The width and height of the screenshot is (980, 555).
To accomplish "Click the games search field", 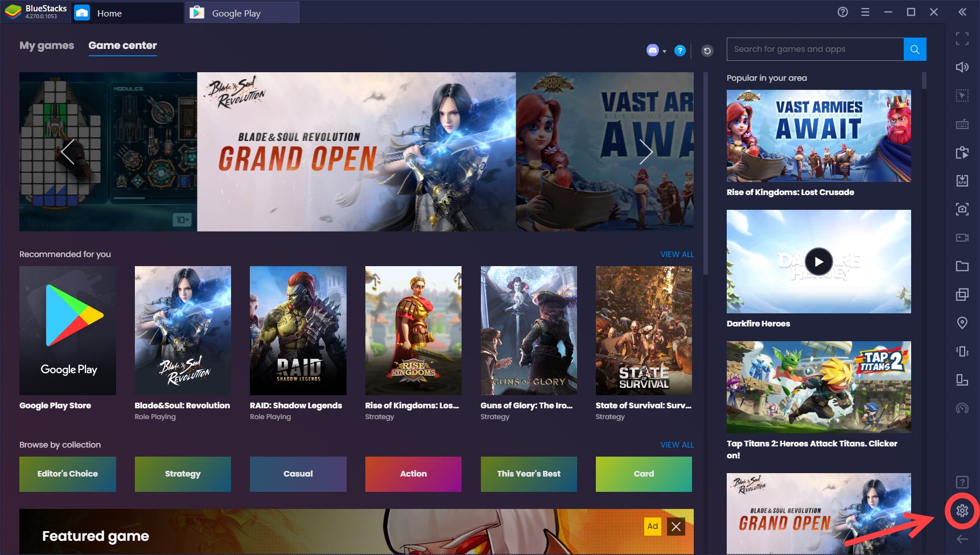I will coord(814,49).
